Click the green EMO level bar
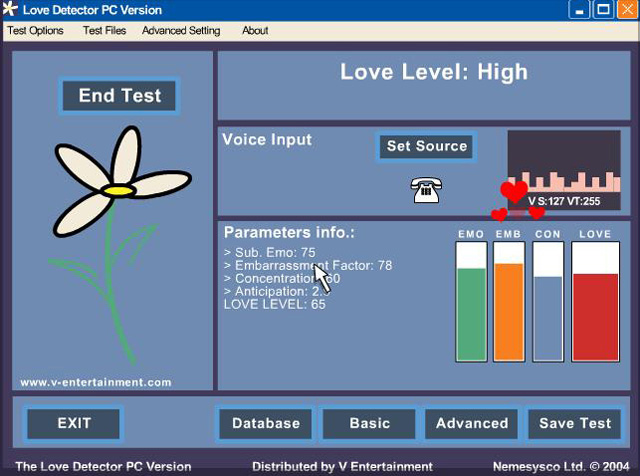 (x=471, y=313)
